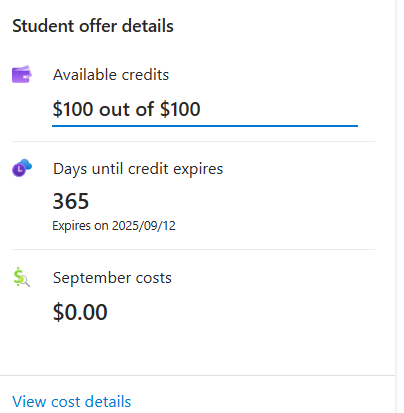Click the right end of the credits progress bar
Image resolution: width=404 pixels, height=413 pixels.
[x=355, y=126]
